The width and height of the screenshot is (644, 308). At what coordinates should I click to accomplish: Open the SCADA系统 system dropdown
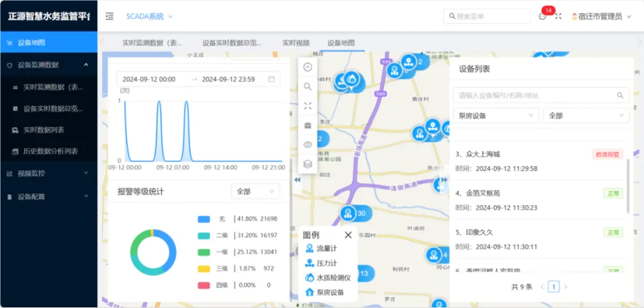[149, 16]
